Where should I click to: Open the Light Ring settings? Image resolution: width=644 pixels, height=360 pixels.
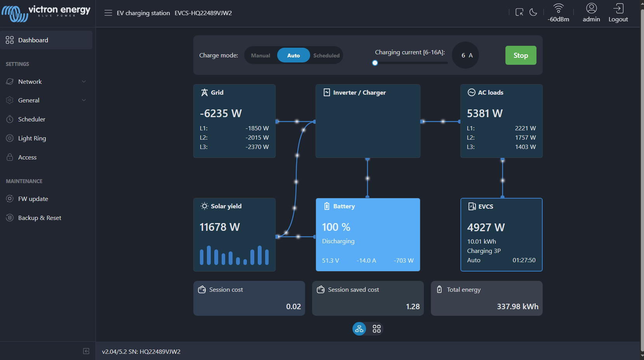(x=46, y=138)
